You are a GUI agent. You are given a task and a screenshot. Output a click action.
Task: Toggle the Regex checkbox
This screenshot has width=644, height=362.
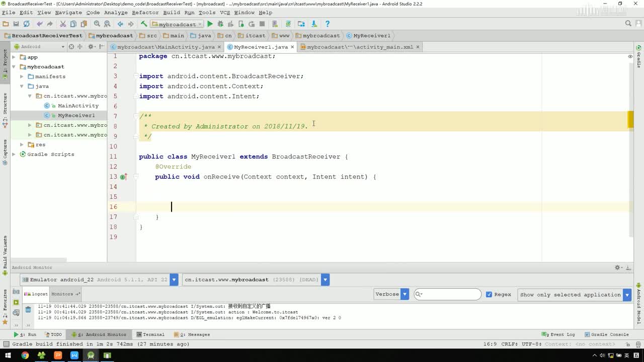(x=489, y=295)
